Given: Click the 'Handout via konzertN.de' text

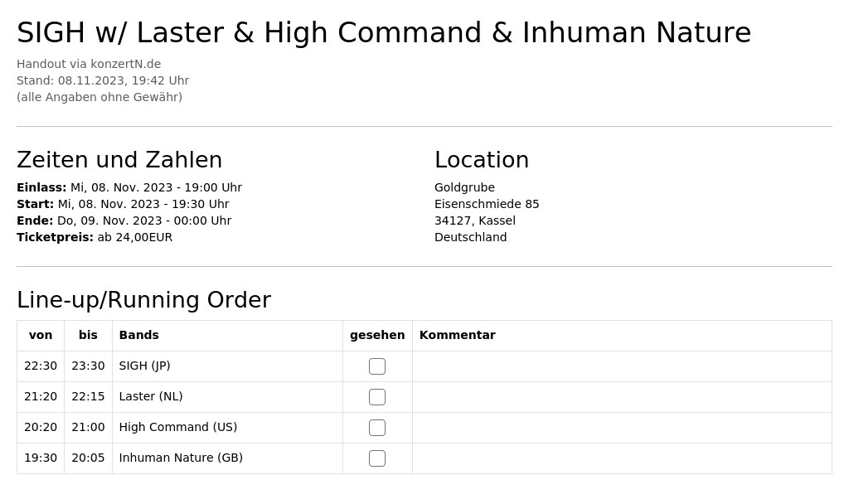Looking at the screenshot, I should 89,64.
